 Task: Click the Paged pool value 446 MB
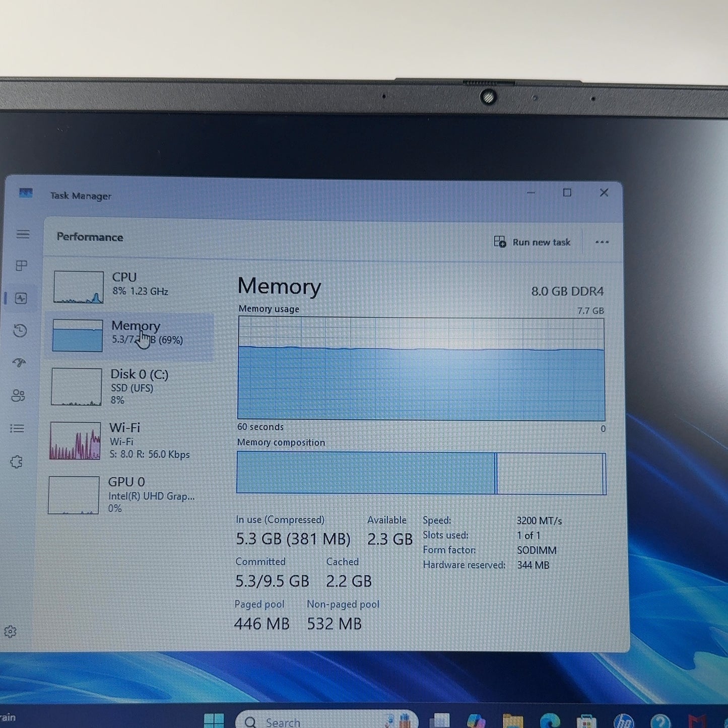pos(262,624)
